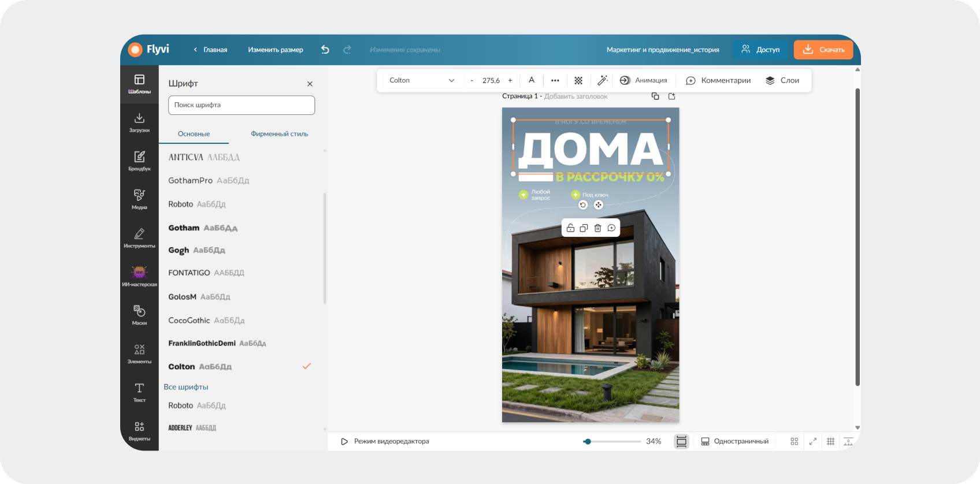Open the Виджеты sidebar panel
Viewport: 980px width, 484px height.
click(x=139, y=431)
